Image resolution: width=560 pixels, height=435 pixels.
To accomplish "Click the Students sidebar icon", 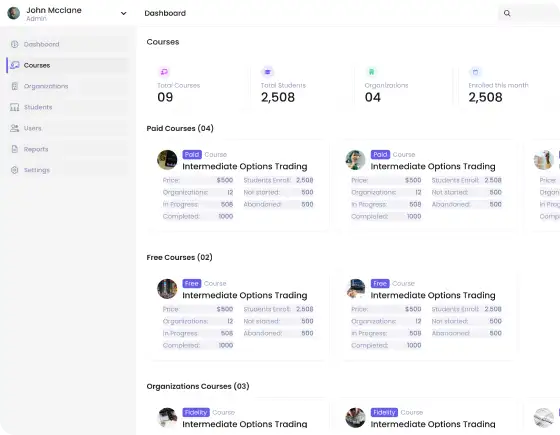I will (15, 107).
